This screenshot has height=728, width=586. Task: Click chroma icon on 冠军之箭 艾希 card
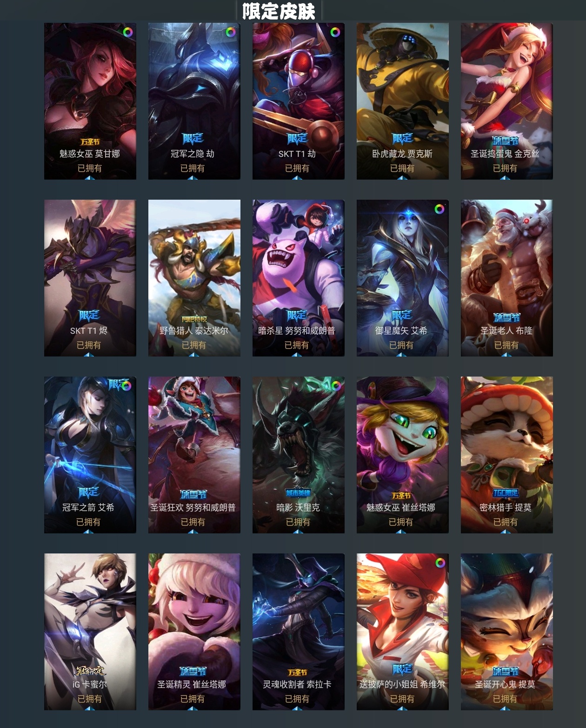coord(127,385)
